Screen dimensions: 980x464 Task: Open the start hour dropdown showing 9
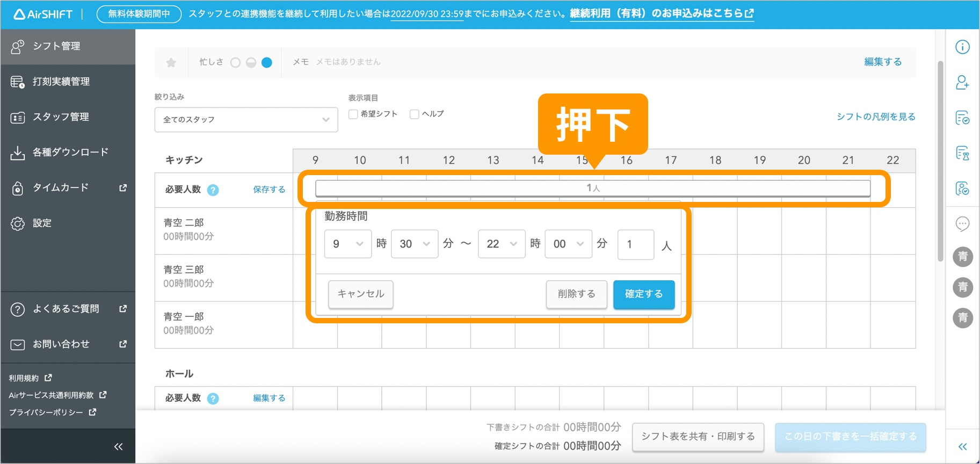coord(347,244)
